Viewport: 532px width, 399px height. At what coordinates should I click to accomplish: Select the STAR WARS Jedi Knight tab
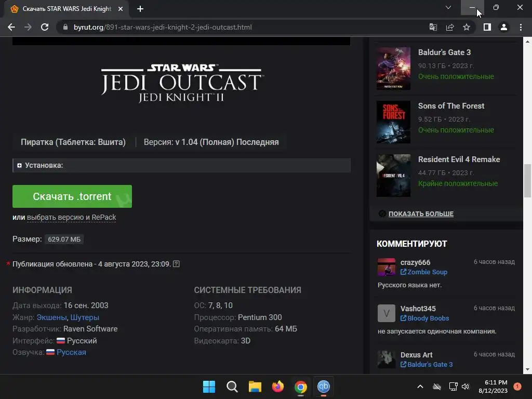pyautogui.click(x=66, y=9)
